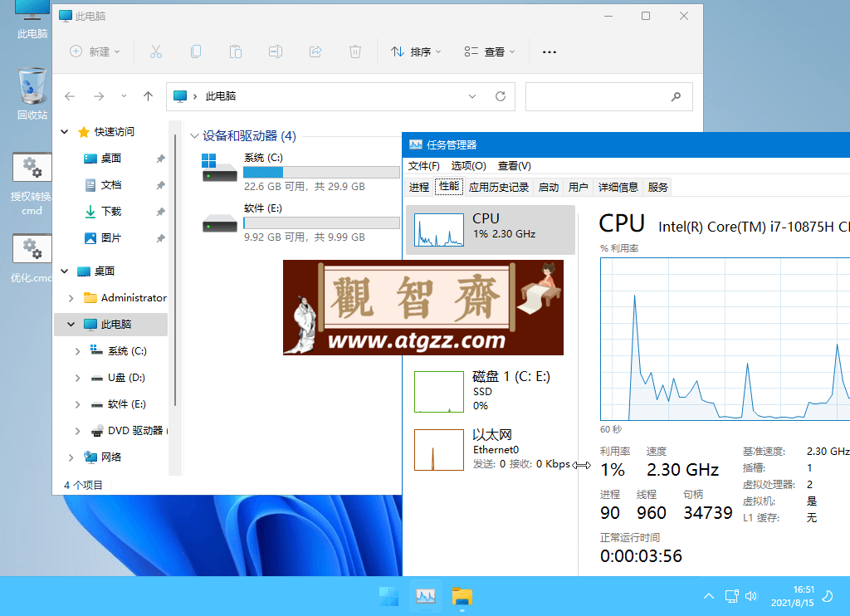Viewport: 850px width, 616px height.
Task: Click the volume speaker tray icon
Action: tap(750, 596)
